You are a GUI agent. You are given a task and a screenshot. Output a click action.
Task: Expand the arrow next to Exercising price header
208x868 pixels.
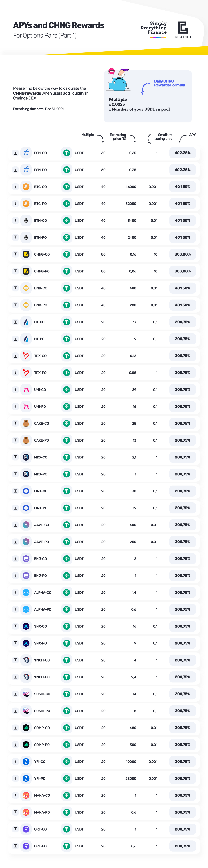pos(133,139)
